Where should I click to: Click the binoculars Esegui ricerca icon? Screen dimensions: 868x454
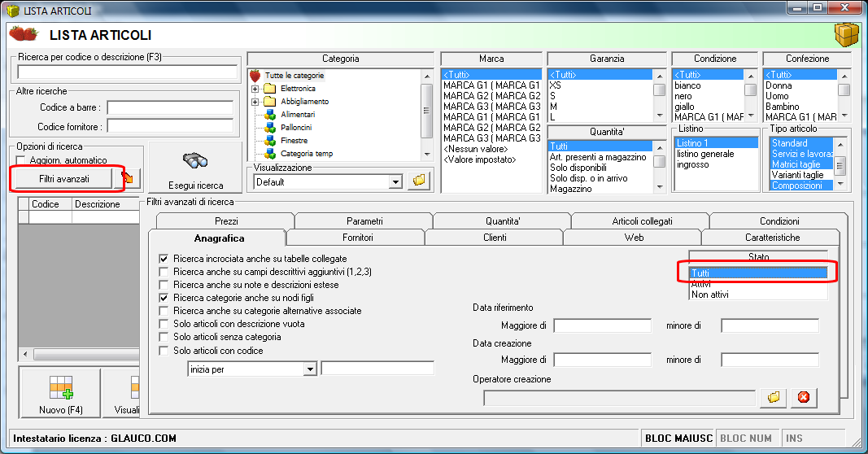(x=195, y=160)
